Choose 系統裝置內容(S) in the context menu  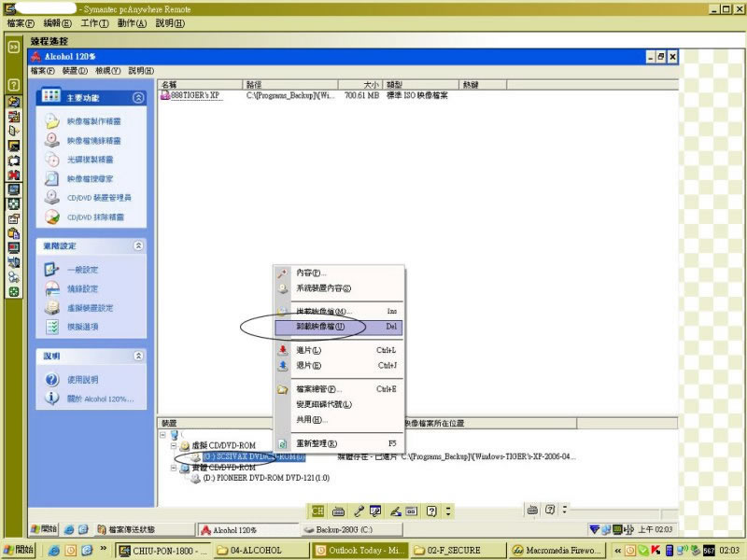point(339,288)
